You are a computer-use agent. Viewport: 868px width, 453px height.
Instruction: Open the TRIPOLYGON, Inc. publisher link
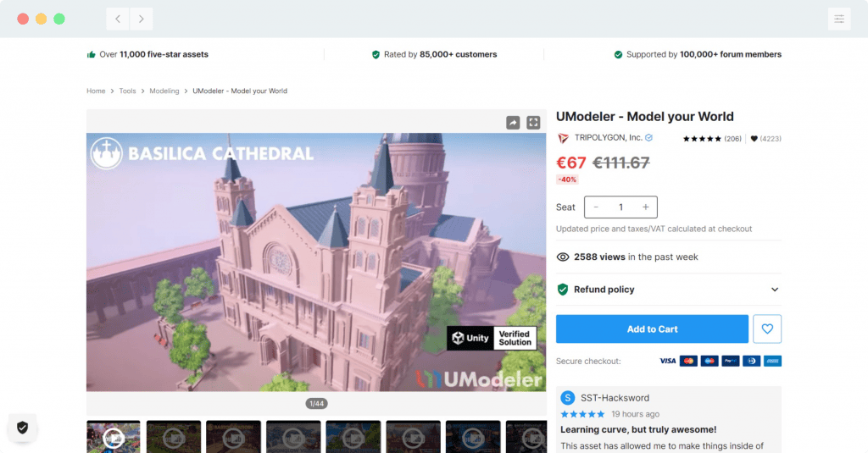point(608,138)
